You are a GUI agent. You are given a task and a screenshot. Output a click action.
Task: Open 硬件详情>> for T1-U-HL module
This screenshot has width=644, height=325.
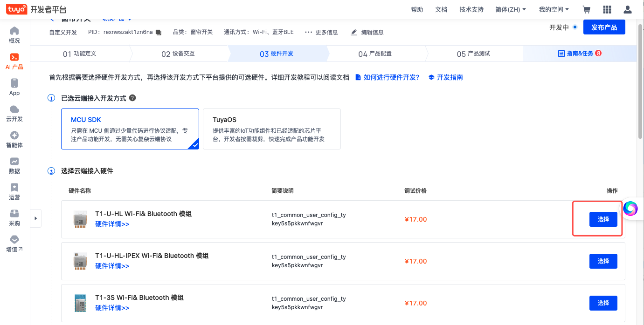click(x=112, y=224)
